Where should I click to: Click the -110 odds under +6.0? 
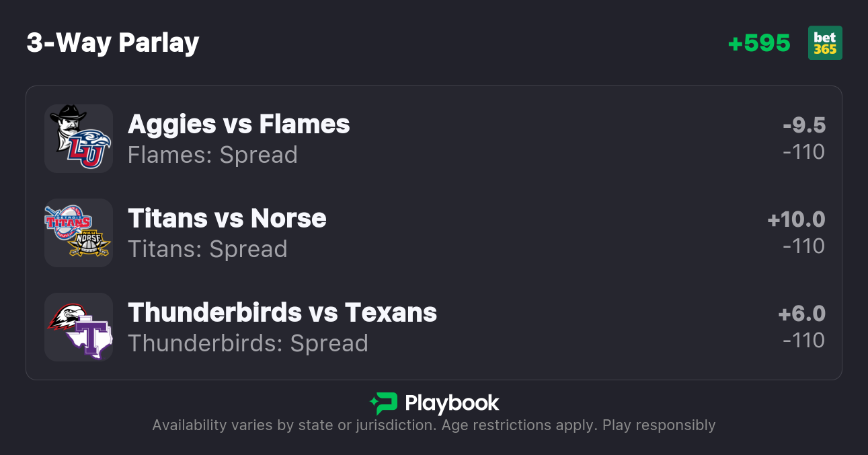coord(804,341)
